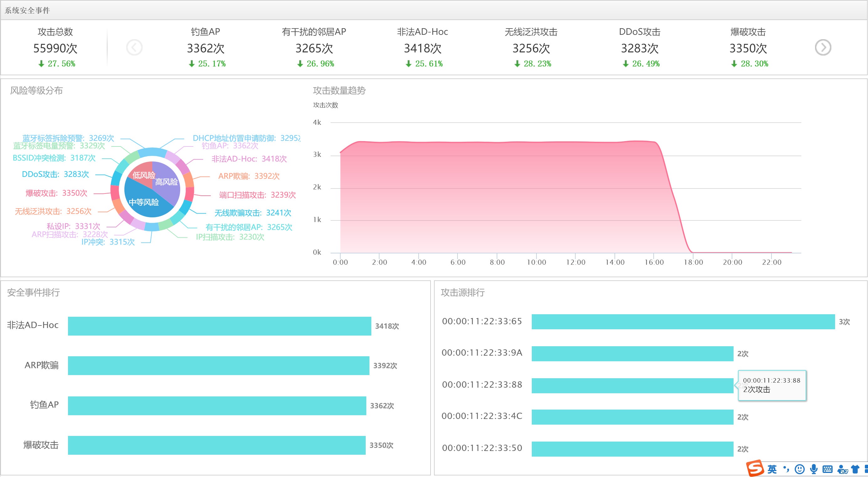Click the BSSID冲突检测: 3187次 label
This screenshot has height=477, width=868.
(x=54, y=158)
